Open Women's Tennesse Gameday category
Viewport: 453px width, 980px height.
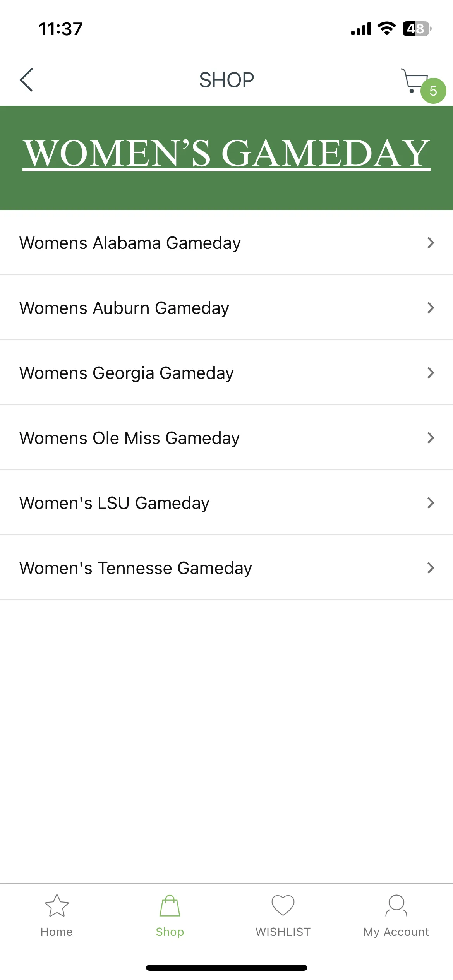click(x=226, y=568)
